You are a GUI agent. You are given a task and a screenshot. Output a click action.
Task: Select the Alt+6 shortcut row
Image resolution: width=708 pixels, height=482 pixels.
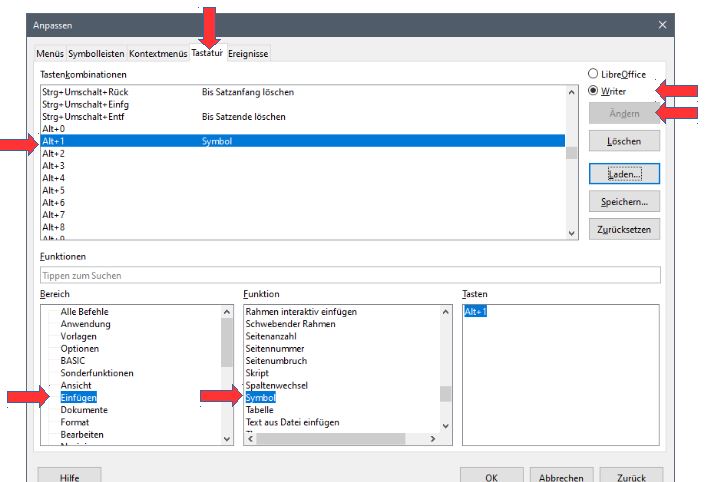pos(303,202)
